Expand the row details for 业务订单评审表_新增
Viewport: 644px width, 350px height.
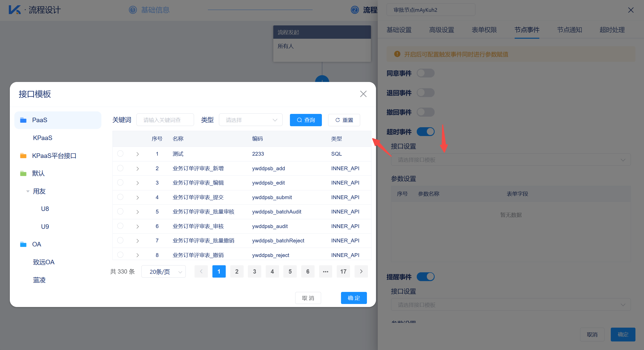[137, 168]
